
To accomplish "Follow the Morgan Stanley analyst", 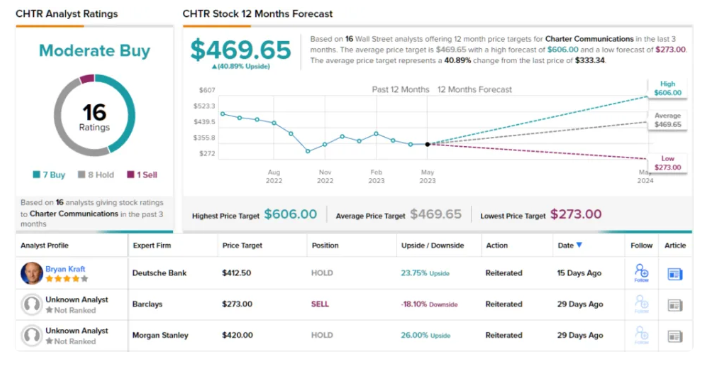I will tap(641, 335).
